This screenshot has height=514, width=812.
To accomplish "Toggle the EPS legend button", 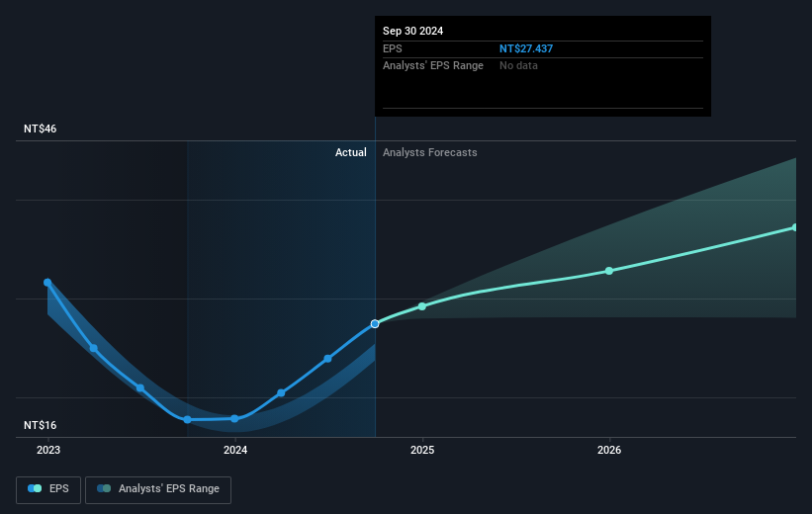I will point(48,489).
